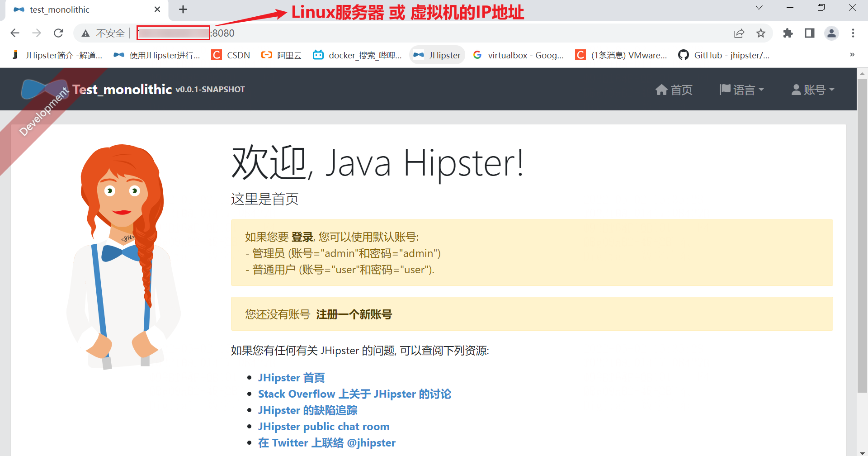Viewport: 868px width, 456px height.
Task: Open 在 Twitter 上联络 @jhipster link
Action: pyautogui.click(x=327, y=443)
